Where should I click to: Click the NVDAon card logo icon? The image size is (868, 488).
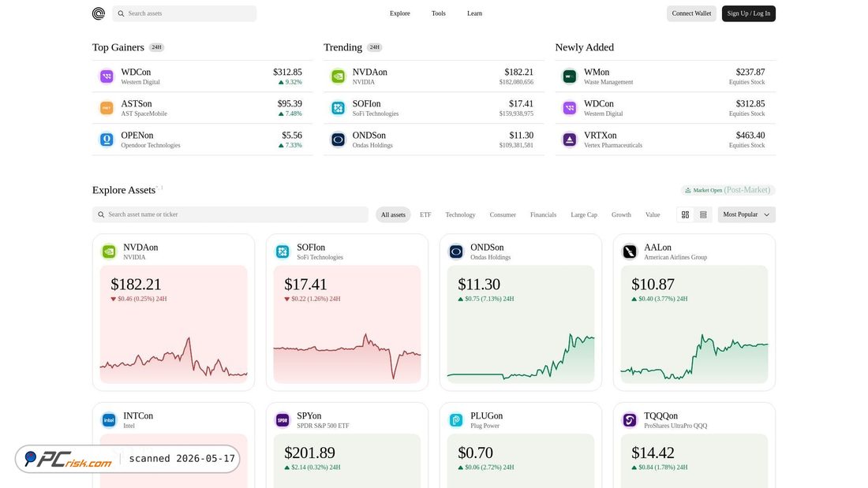tap(109, 251)
